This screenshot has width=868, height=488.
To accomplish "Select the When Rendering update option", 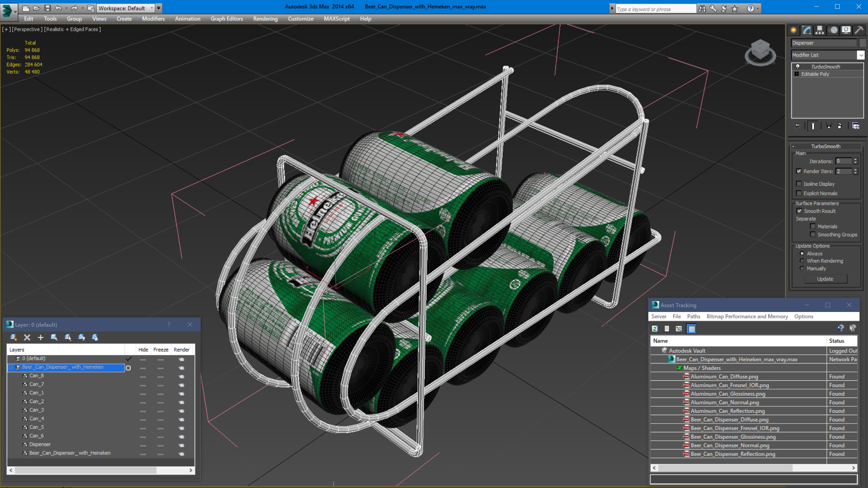I will point(802,260).
